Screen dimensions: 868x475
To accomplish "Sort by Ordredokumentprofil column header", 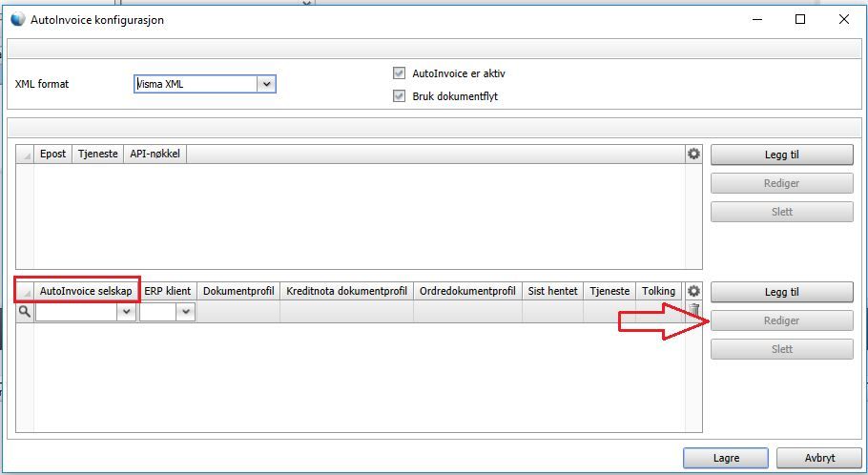I will click(x=467, y=291).
